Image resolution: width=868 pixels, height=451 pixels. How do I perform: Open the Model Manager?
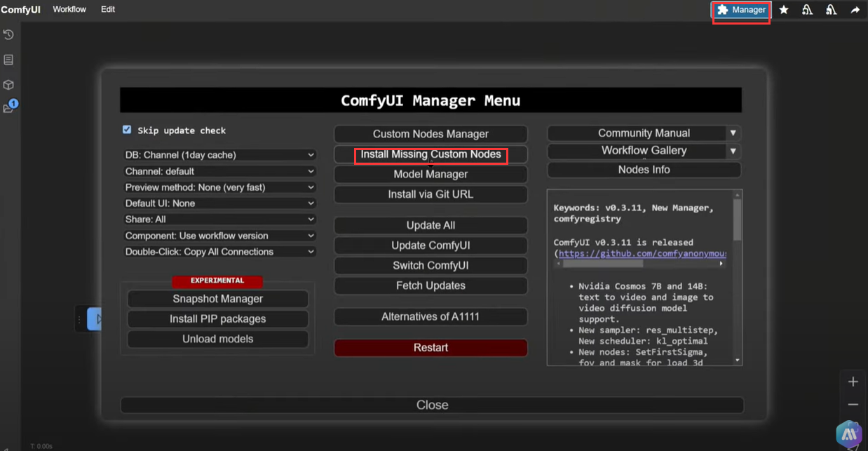pos(430,174)
